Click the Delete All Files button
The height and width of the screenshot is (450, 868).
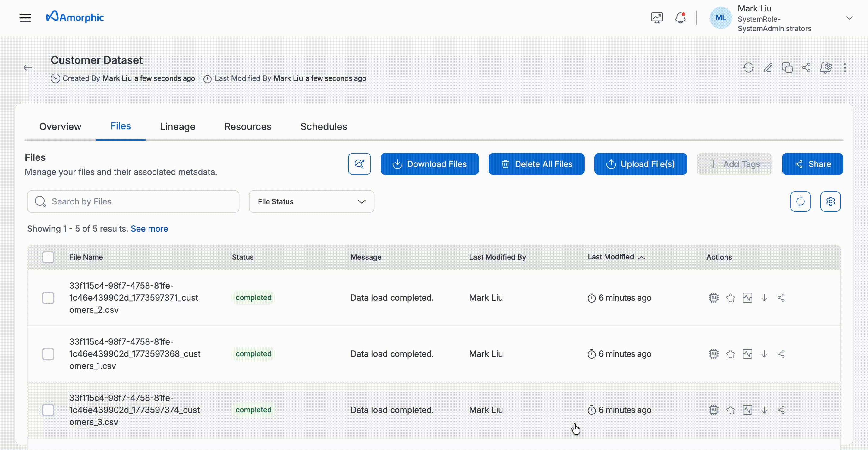point(536,164)
